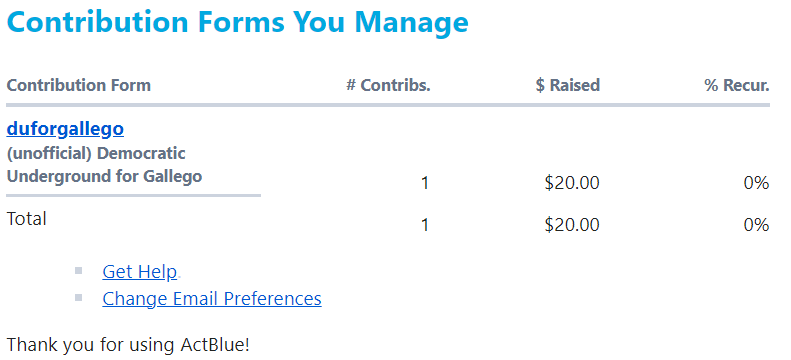
Task: Click the Get Help link
Action: 140,272
